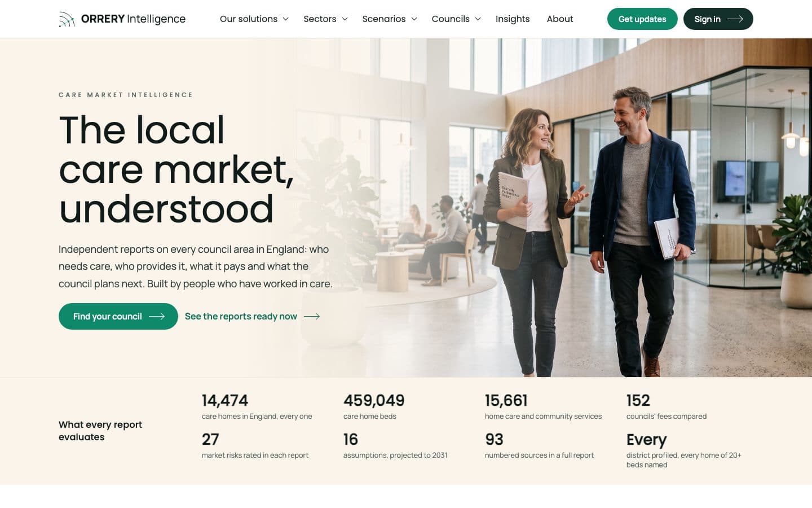Screen dimensions: 812x508
Task: Expand the Our solutions chevron
Action: [286, 19]
